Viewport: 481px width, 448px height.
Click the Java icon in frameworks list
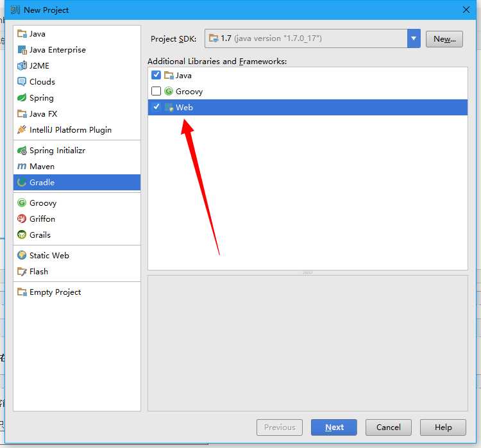coord(169,75)
